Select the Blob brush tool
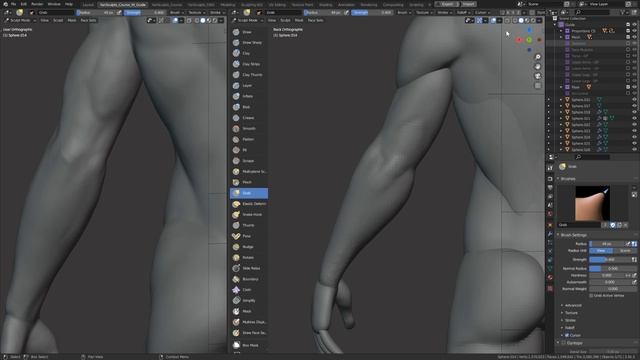 [249, 107]
